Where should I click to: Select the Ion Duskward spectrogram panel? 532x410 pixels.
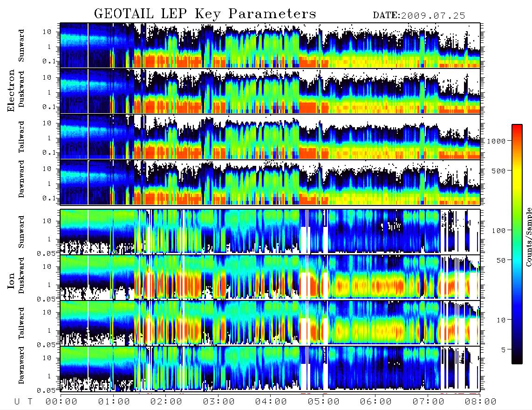[x=270, y=277]
